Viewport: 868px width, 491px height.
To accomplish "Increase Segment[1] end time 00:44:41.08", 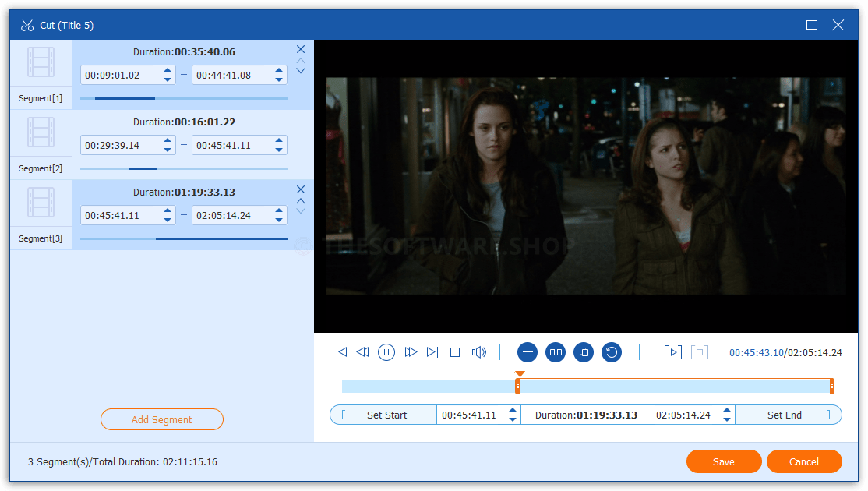I will pyautogui.click(x=279, y=70).
